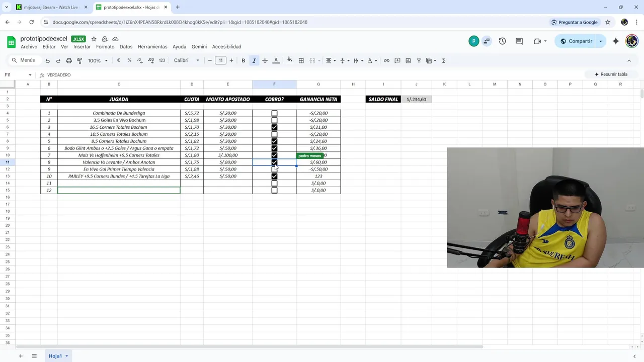The height and width of the screenshot is (362, 644).
Task: Open the text rotation dropdown
Action: click(372, 60)
